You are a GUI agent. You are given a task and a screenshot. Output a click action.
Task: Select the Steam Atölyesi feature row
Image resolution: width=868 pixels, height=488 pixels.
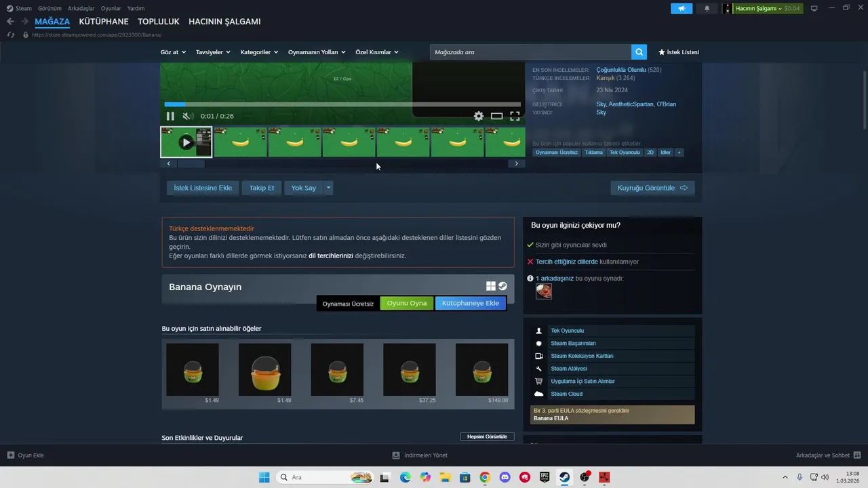[612, 369]
